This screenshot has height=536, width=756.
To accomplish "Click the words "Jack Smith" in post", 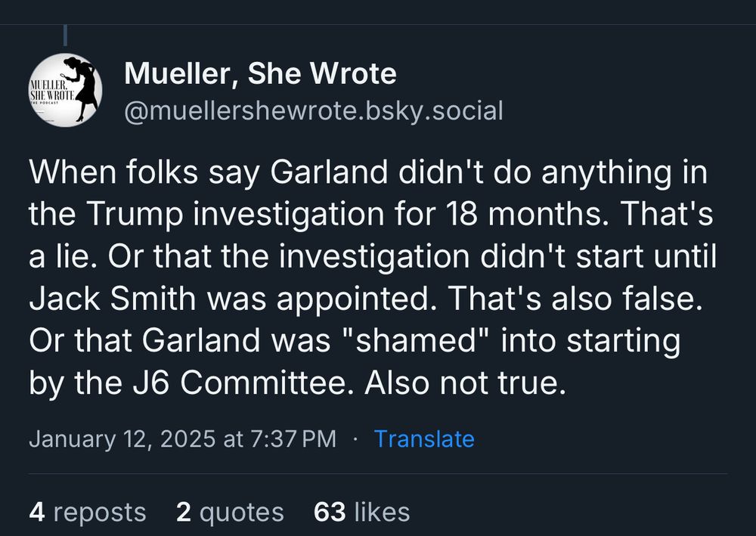I will (113, 299).
